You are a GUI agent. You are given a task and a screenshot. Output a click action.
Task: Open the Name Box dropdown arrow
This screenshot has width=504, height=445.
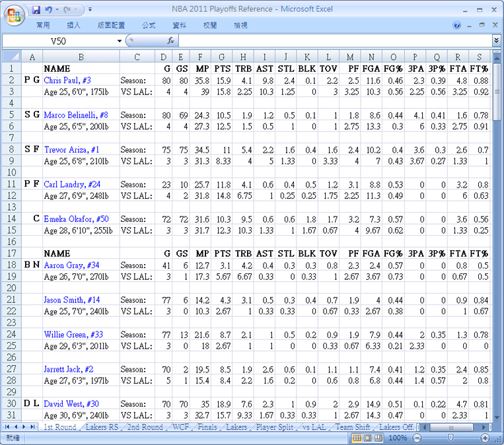click(x=120, y=41)
